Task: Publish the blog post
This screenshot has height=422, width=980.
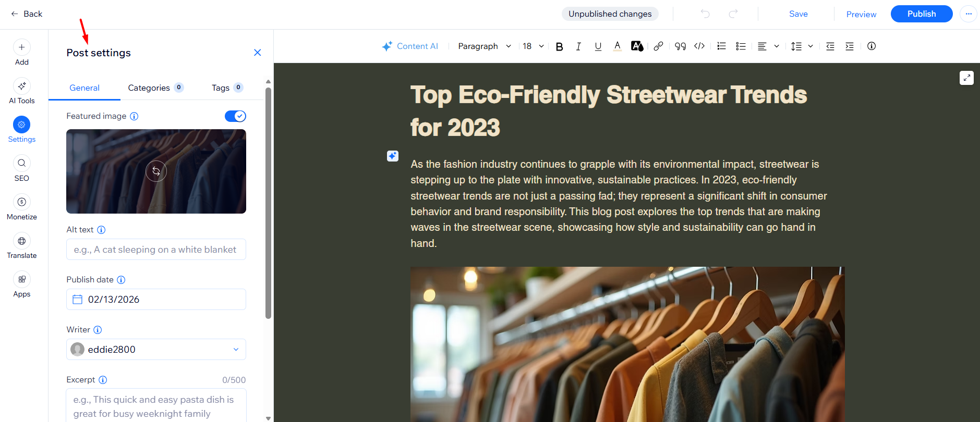Action: [x=922, y=14]
